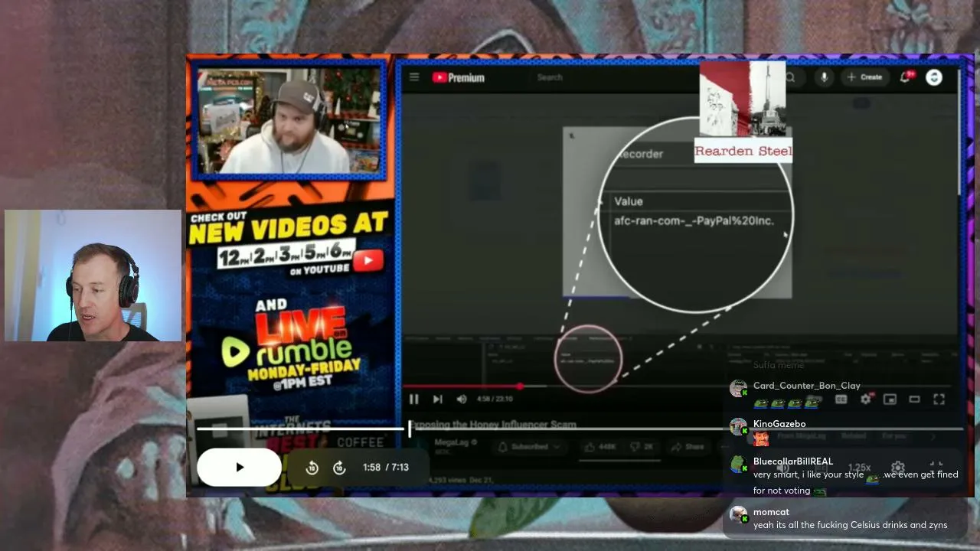Screen dimensions: 980x551
Task: Switch the YouTube player to miniplayer
Action: click(890, 399)
